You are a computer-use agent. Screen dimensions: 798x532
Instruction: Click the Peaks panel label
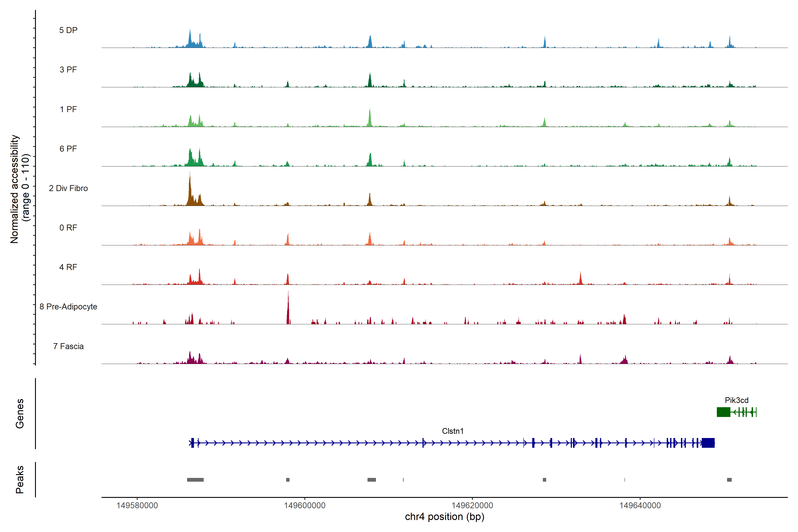(x=20, y=479)
